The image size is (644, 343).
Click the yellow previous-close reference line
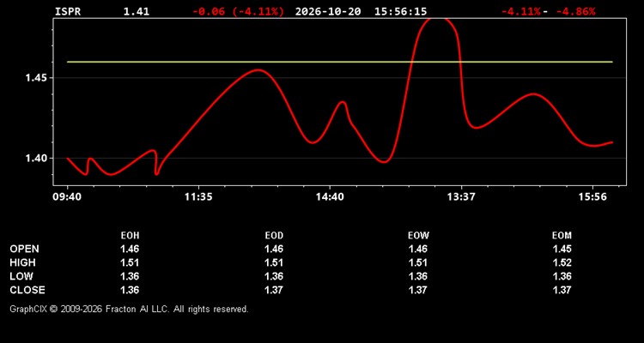point(340,62)
